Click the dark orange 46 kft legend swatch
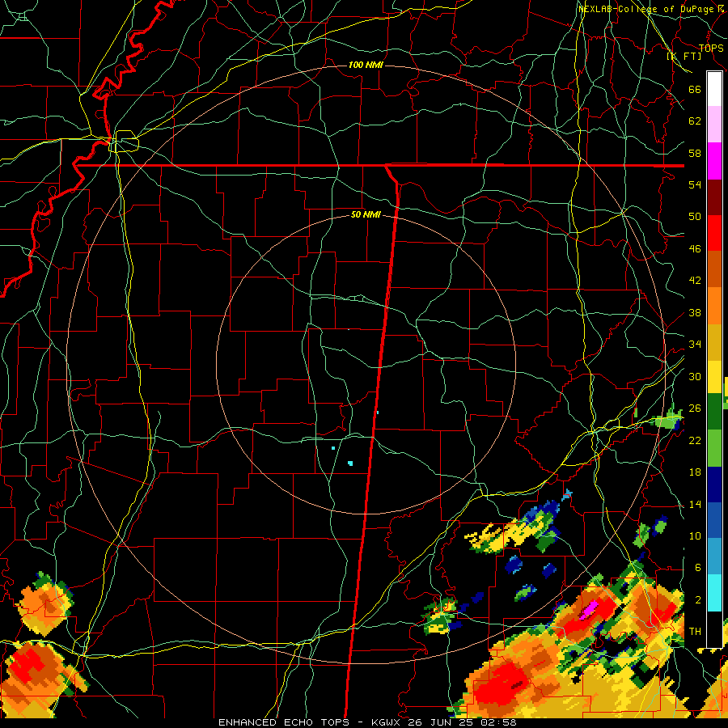The height and width of the screenshot is (728, 728). tap(714, 269)
